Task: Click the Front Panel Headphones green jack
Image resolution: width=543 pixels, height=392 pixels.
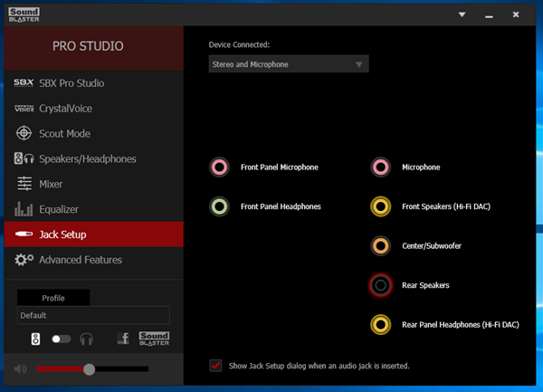Action: coord(220,206)
